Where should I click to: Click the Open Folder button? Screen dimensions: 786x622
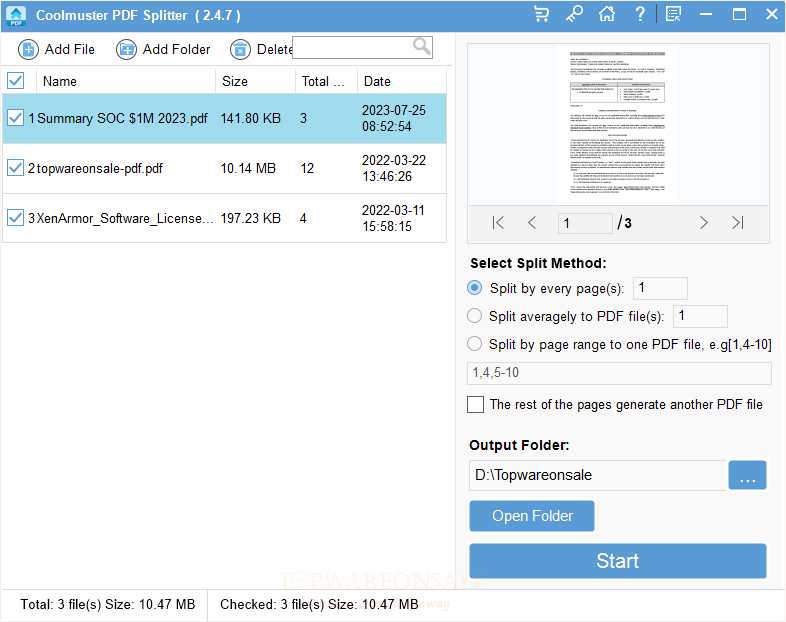[532, 516]
